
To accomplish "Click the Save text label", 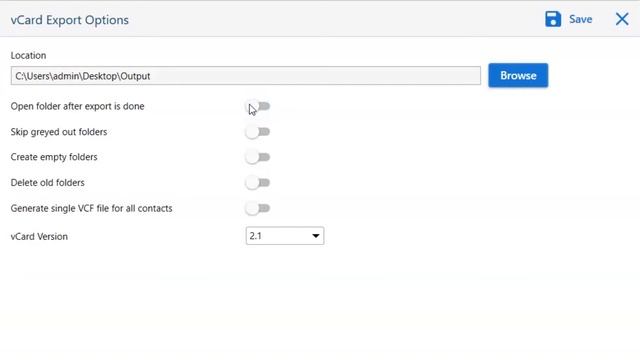I will 580,20.
